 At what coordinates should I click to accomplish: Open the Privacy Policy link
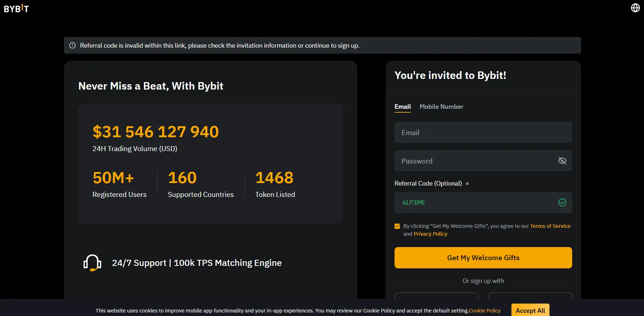tap(430, 234)
